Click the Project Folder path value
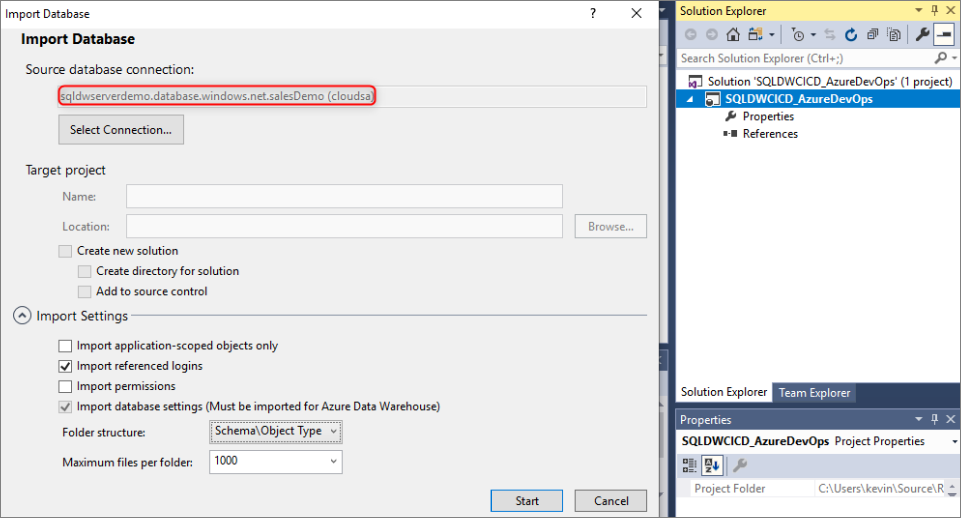This screenshot has width=961, height=518. (881, 489)
